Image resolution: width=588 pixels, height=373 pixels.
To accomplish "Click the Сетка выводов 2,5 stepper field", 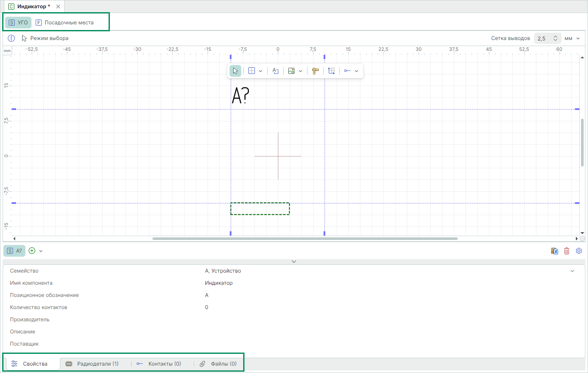I will coord(547,38).
